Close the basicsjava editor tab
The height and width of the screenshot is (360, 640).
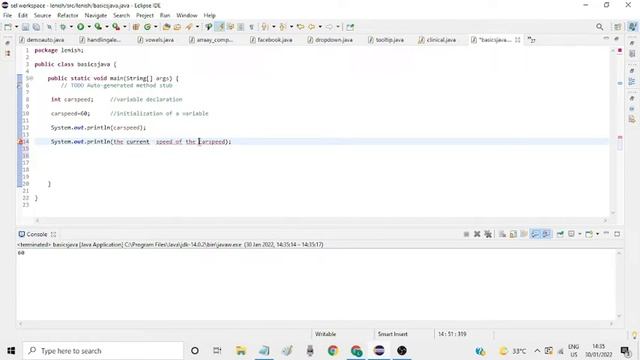click(518, 40)
